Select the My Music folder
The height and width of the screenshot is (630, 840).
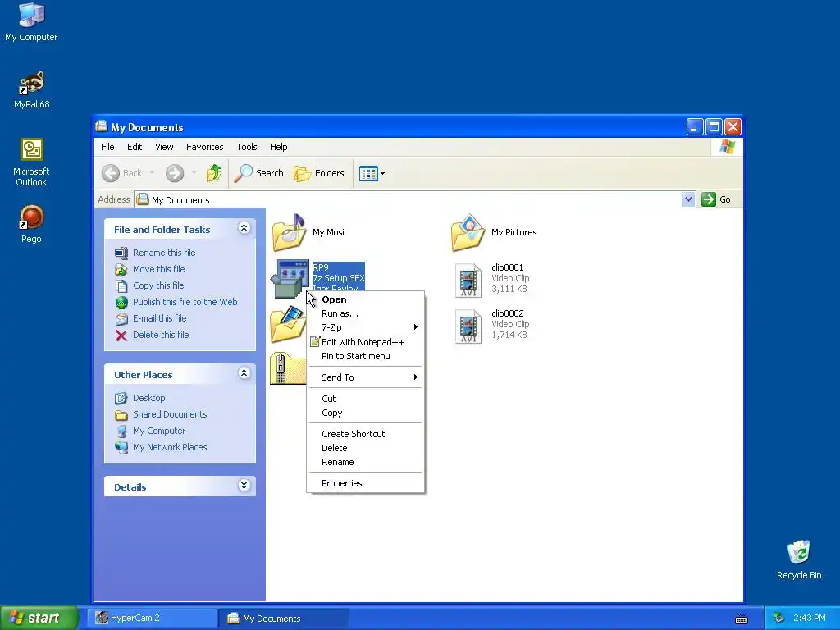pyautogui.click(x=310, y=232)
